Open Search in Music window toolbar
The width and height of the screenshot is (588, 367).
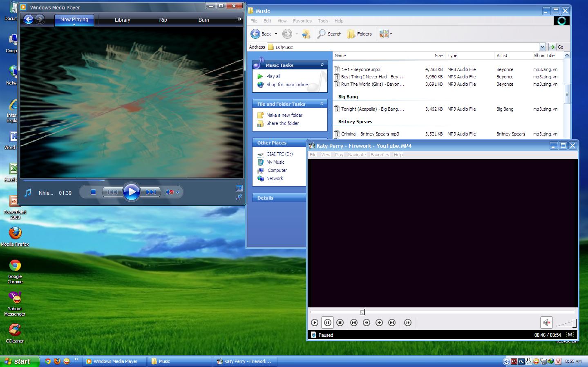(x=329, y=34)
